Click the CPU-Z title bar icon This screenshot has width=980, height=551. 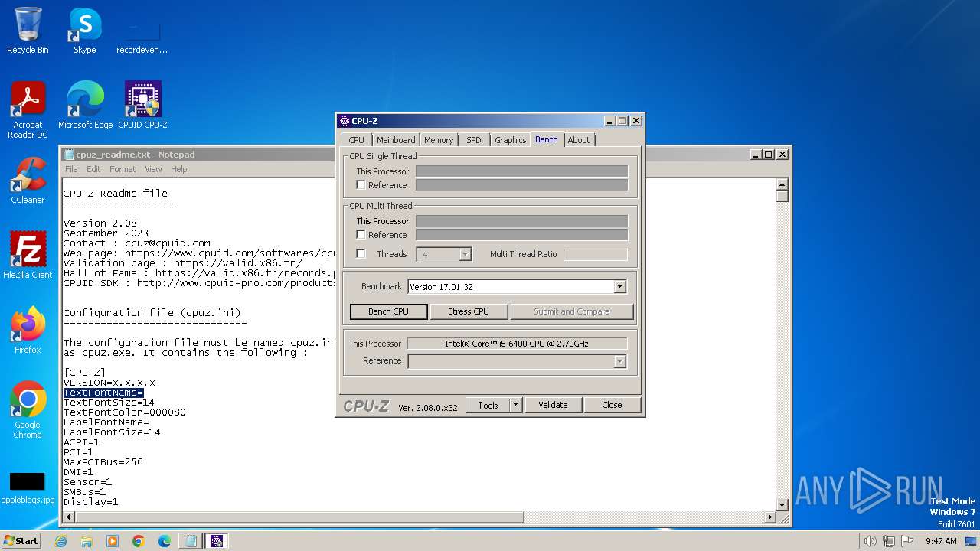coord(345,121)
